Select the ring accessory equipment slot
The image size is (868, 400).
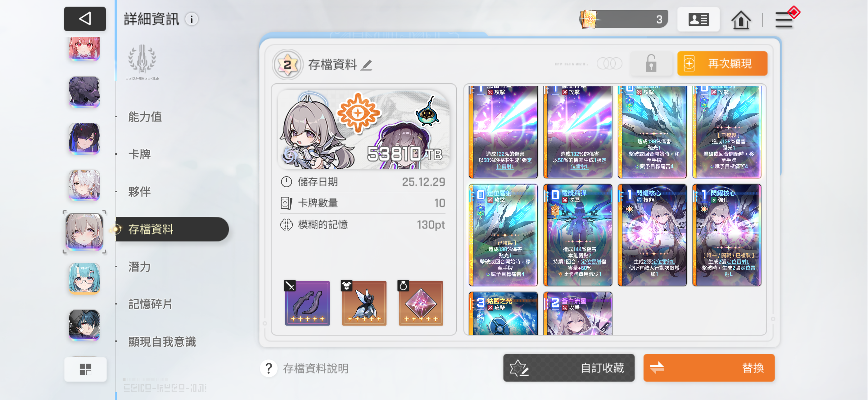pyautogui.click(x=421, y=303)
